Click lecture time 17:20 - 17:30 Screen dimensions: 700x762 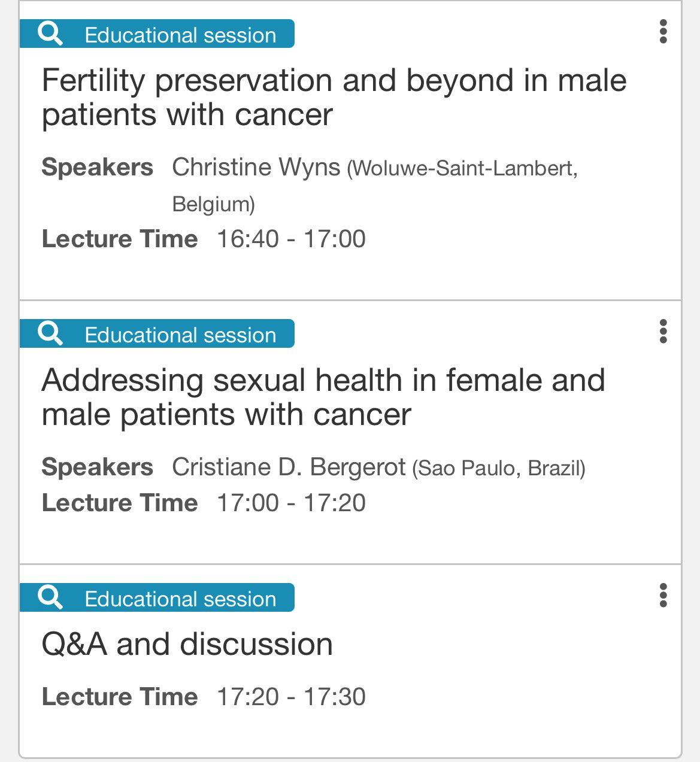coord(291,697)
